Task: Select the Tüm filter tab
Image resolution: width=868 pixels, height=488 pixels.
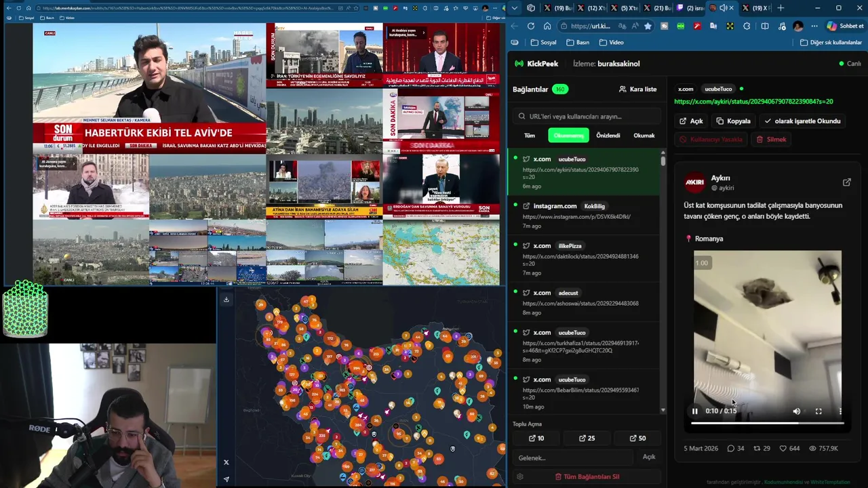Action: (530, 136)
